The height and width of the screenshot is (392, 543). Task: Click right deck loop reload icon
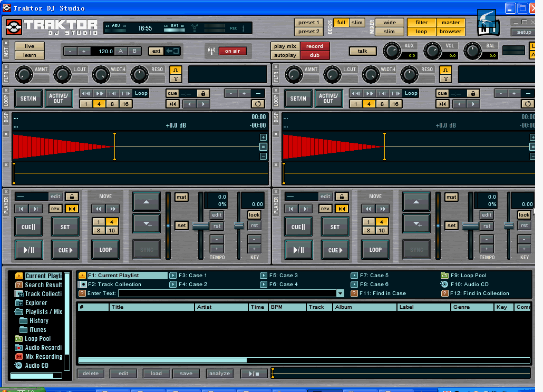528,104
